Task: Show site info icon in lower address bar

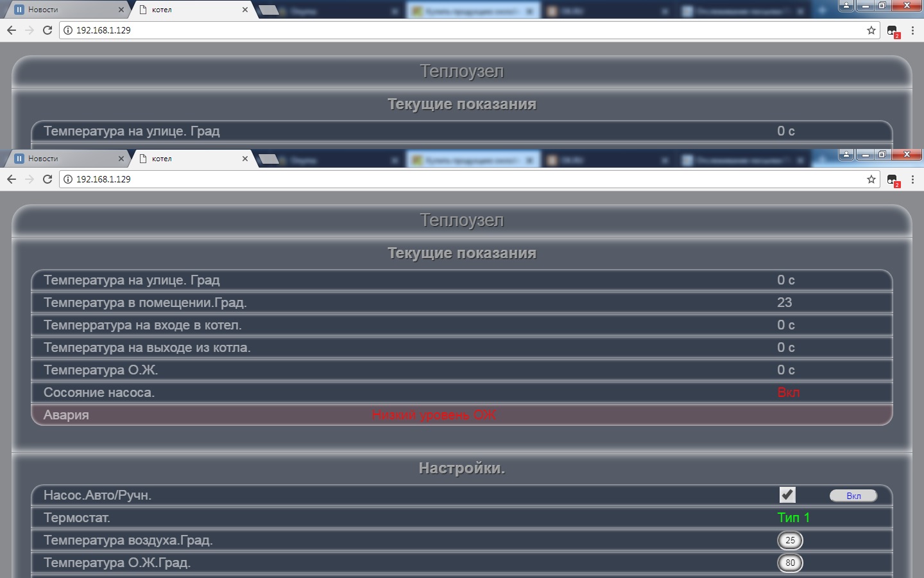Action: point(68,179)
